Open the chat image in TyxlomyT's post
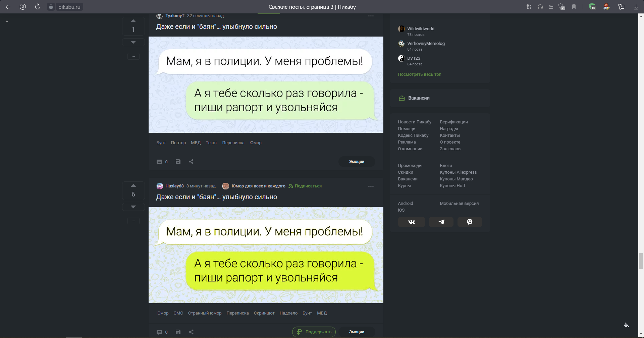 (x=266, y=84)
